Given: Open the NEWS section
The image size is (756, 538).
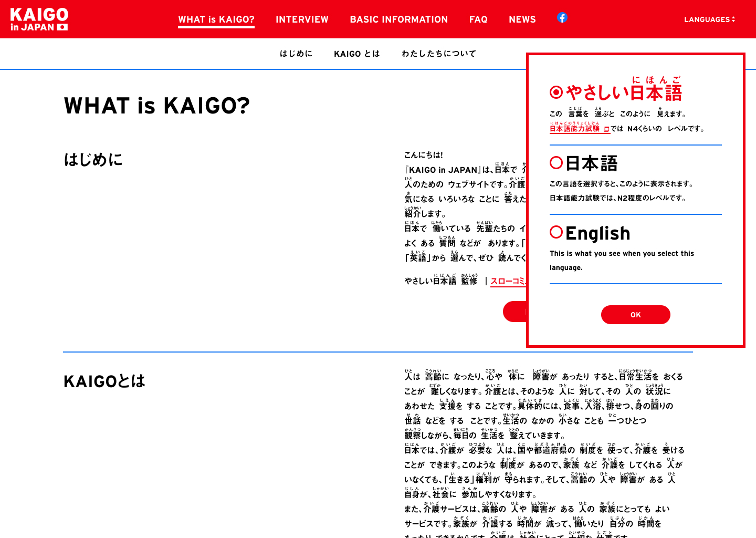Looking at the screenshot, I should (x=522, y=19).
